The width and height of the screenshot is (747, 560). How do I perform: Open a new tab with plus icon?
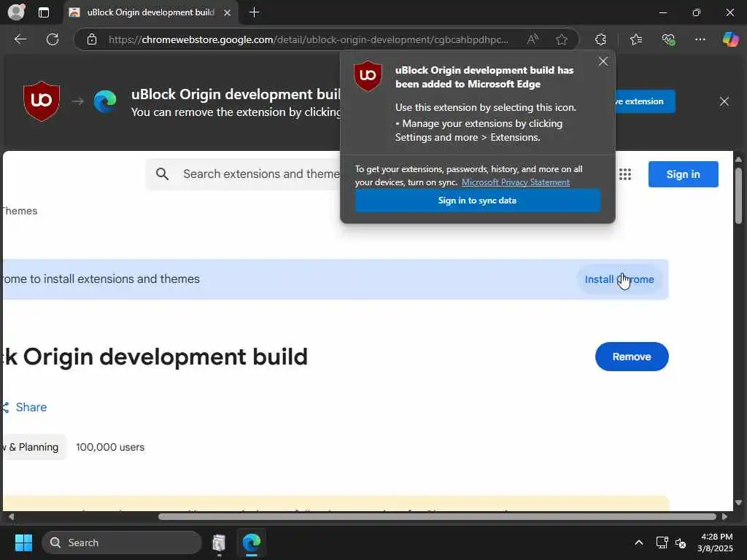(x=255, y=12)
